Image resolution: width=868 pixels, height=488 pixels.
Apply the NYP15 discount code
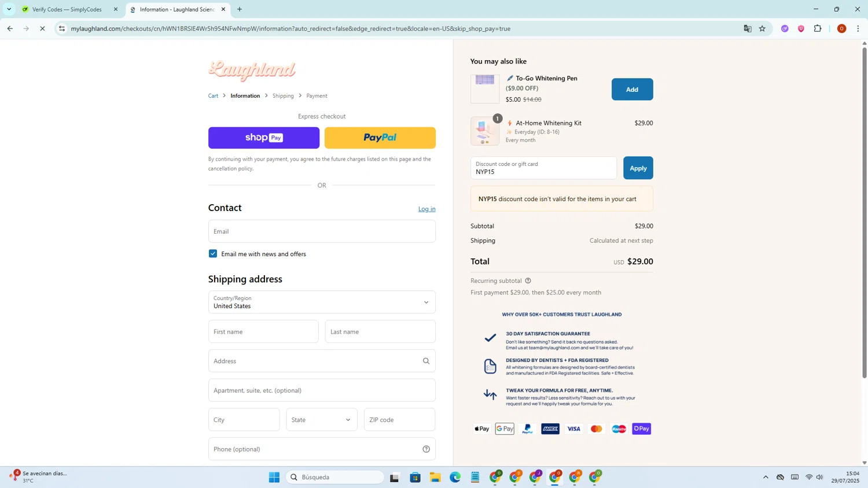[x=638, y=168]
